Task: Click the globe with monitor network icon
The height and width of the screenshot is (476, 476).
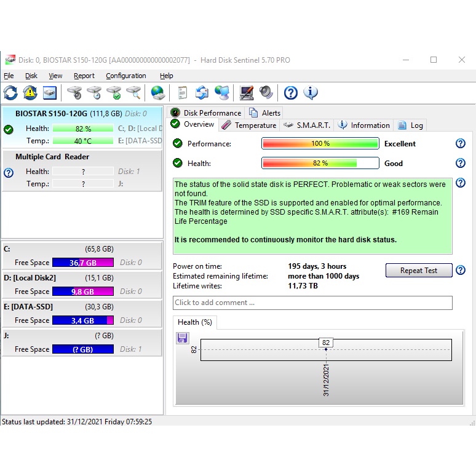Action: click(x=222, y=93)
